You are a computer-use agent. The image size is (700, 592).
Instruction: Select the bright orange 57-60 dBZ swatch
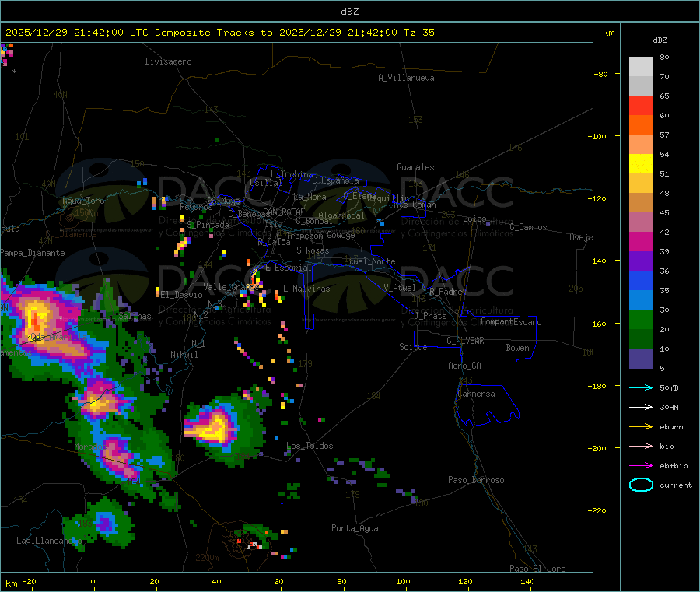pos(641,125)
